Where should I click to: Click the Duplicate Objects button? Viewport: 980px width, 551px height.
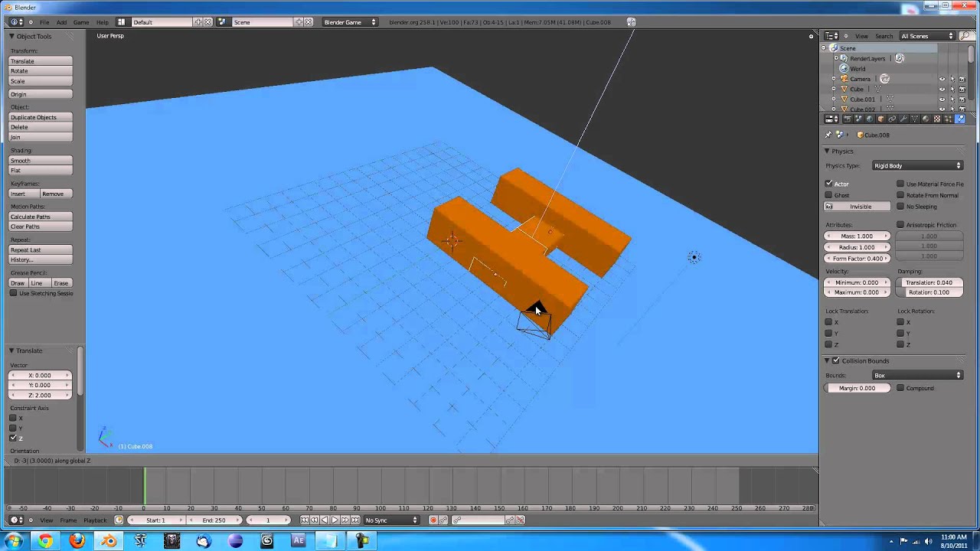click(41, 117)
